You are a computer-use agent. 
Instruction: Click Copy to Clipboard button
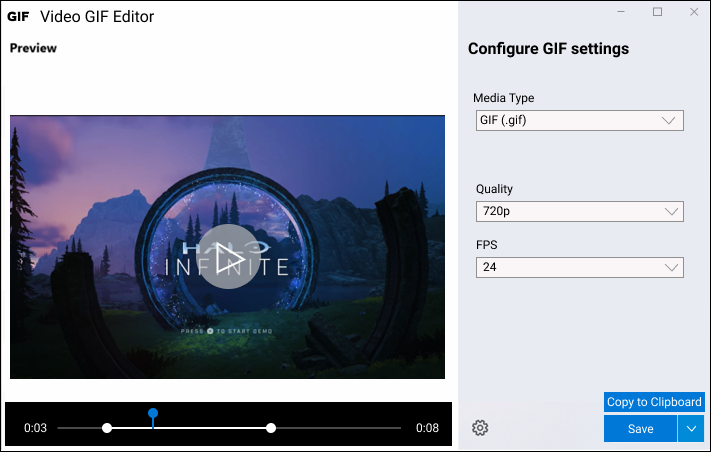654,402
